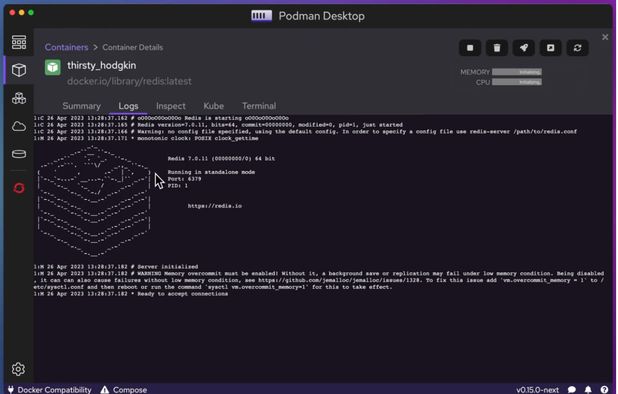Click the thirsty_hodgkin container name

[x=102, y=65]
